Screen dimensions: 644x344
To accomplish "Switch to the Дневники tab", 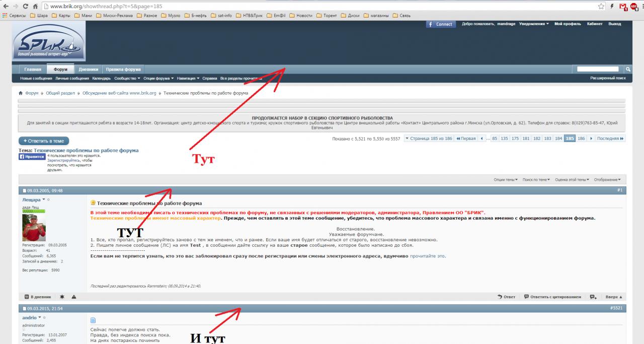I will coord(88,69).
